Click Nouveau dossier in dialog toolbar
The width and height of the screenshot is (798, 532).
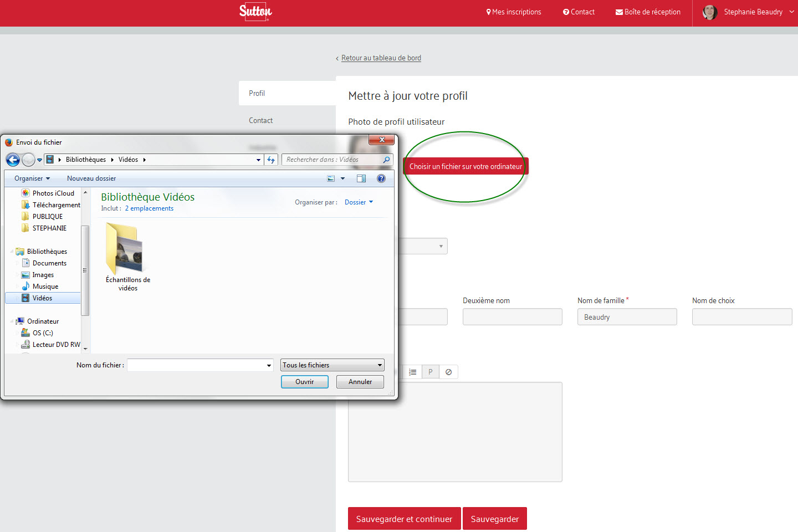91,178
